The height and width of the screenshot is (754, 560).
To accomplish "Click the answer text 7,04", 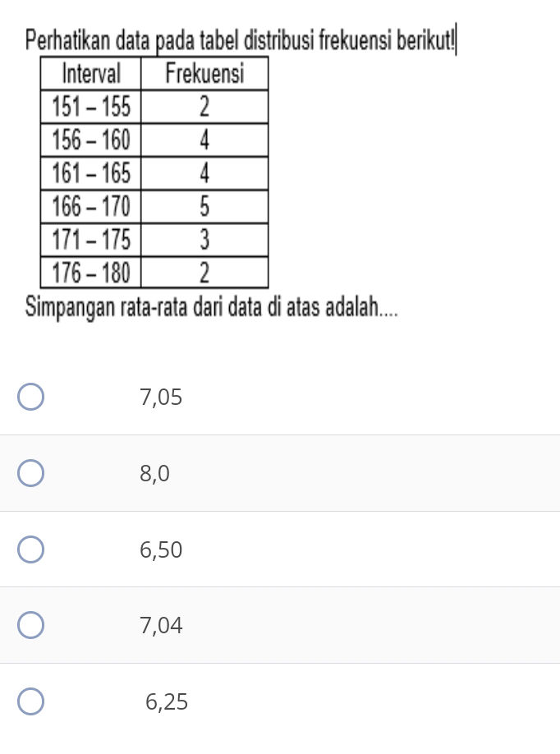I will [x=161, y=625].
